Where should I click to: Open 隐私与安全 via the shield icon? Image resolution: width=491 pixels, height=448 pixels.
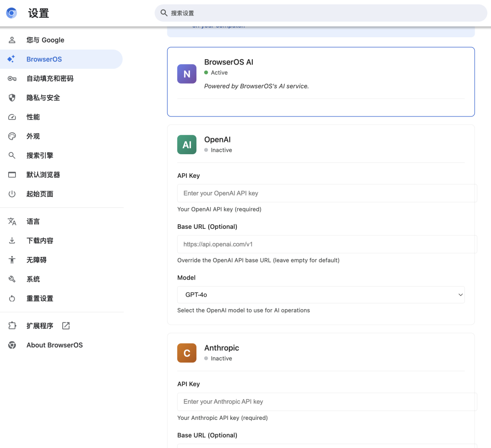click(x=12, y=97)
